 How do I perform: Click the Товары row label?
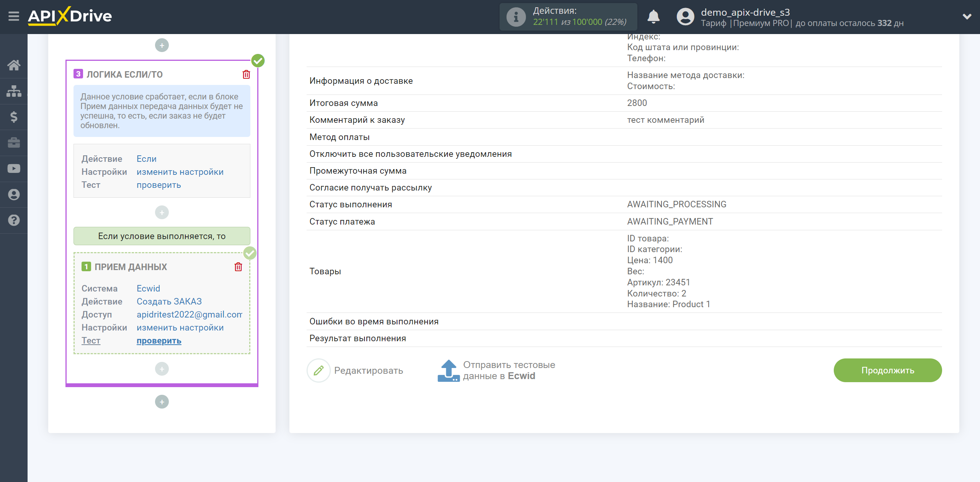tap(325, 271)
